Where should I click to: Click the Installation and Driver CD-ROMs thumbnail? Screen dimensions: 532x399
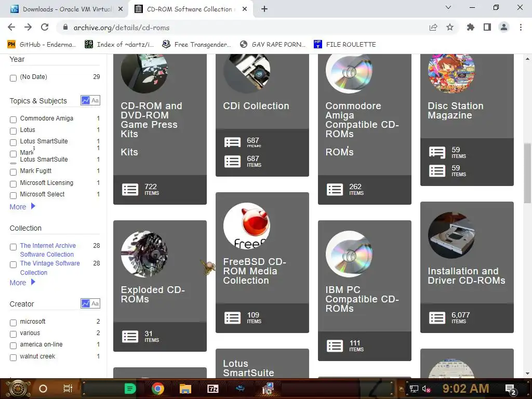coord(451,235)
